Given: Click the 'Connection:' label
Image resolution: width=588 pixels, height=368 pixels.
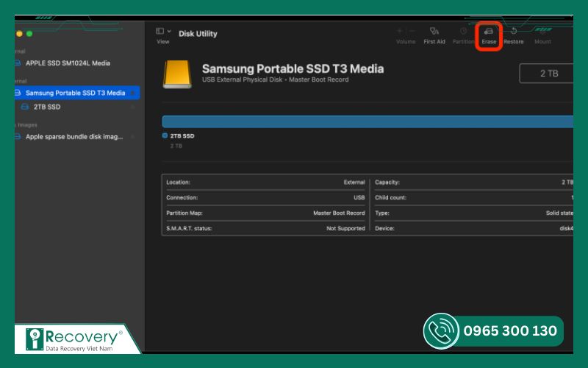Looking at the screenshot, I should pyautogui.click(x=182, y=197).
